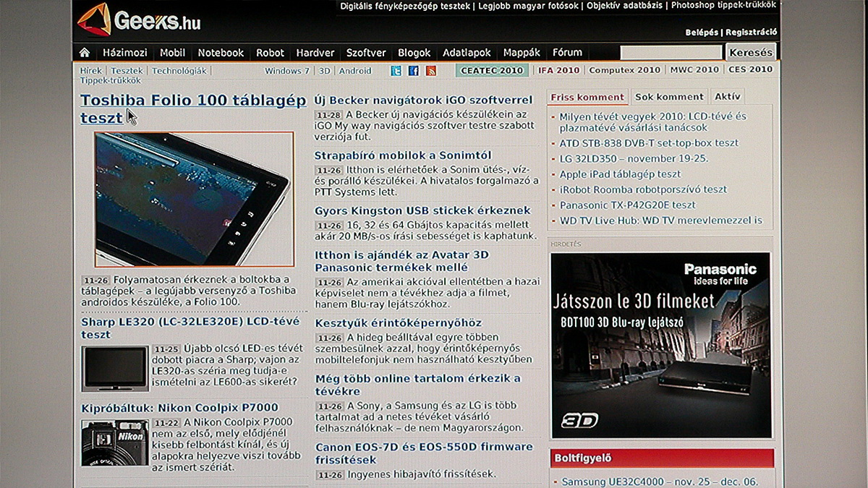Click the search text field
Image resolution: width=868 pixels, height=488 pixels.
click(671, 53)
